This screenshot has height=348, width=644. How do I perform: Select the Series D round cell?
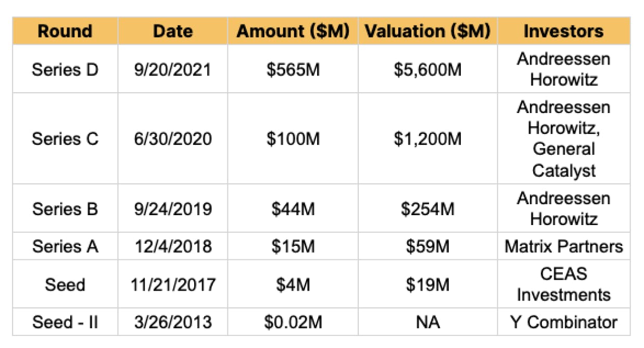point(65,69)
